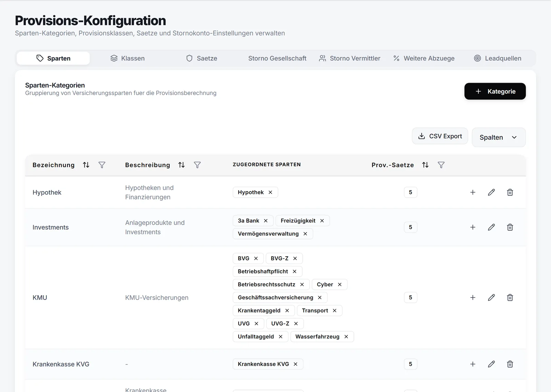Click Prov.-Saetze count in KMU row

410,297
